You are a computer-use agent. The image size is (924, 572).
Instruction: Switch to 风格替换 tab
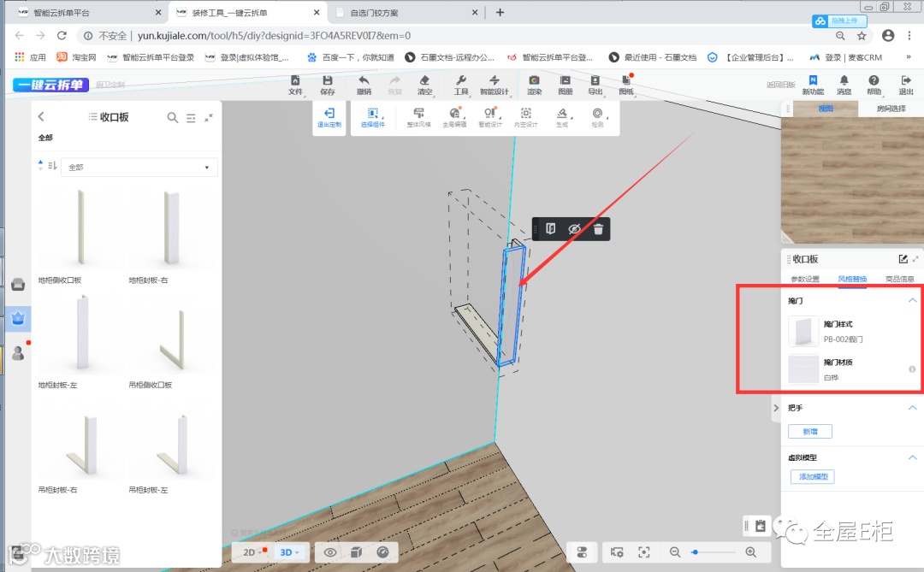click(x=852, y=279)
